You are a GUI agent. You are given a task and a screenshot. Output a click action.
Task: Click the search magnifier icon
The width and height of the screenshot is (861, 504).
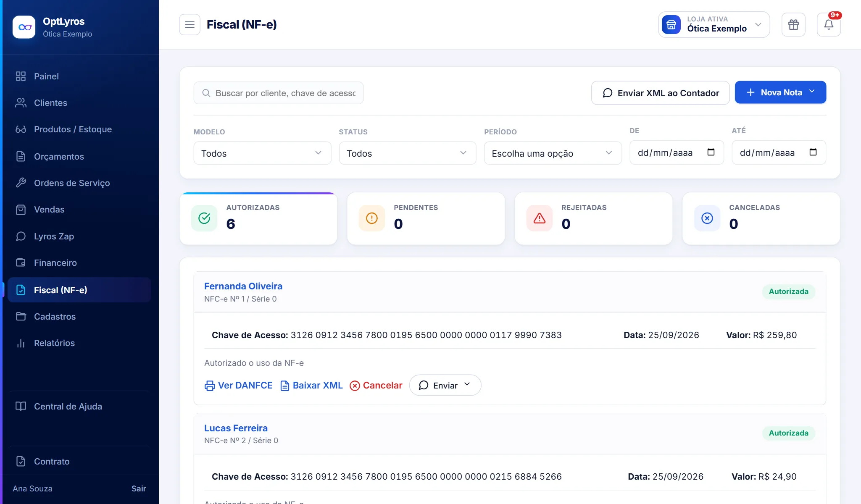tap(206, 93)
